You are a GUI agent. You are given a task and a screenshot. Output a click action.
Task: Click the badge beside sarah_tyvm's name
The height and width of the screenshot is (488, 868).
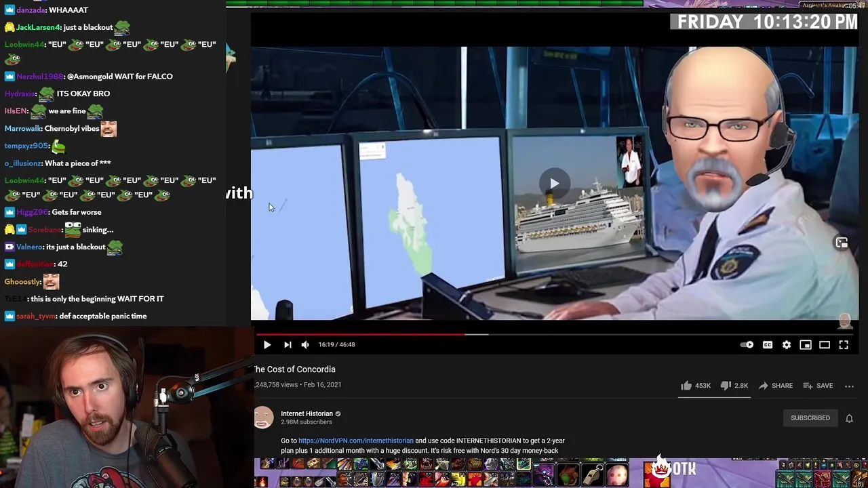point(9,317)
